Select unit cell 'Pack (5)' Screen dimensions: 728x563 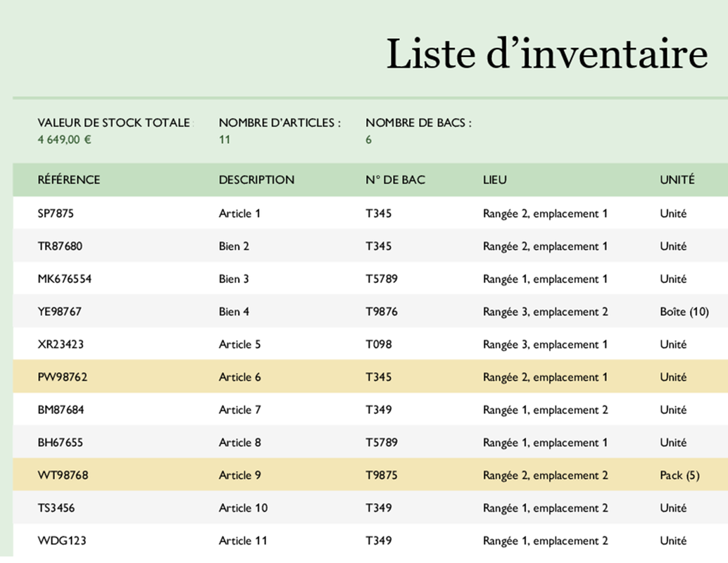click(679, 475)
